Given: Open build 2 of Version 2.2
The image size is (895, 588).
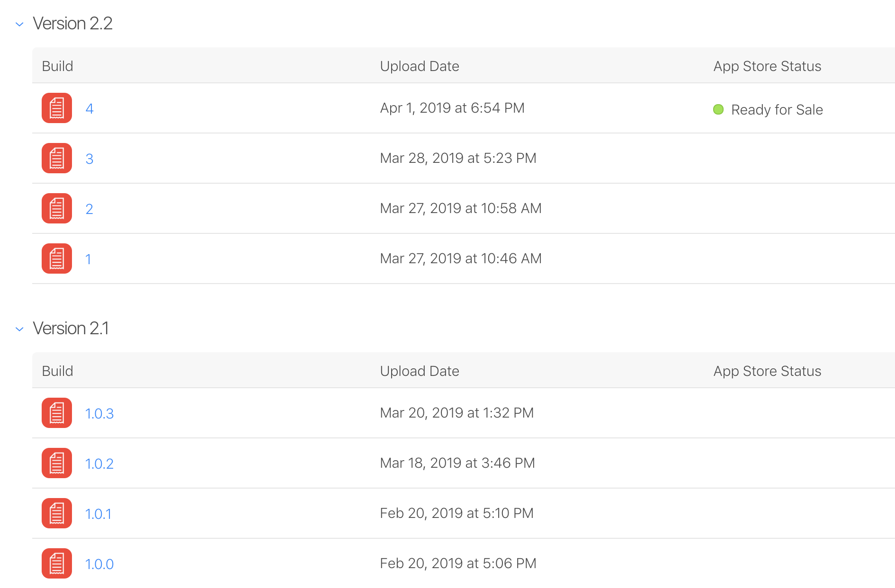Looking at the screenshot, I should click(x=89, y=209).
